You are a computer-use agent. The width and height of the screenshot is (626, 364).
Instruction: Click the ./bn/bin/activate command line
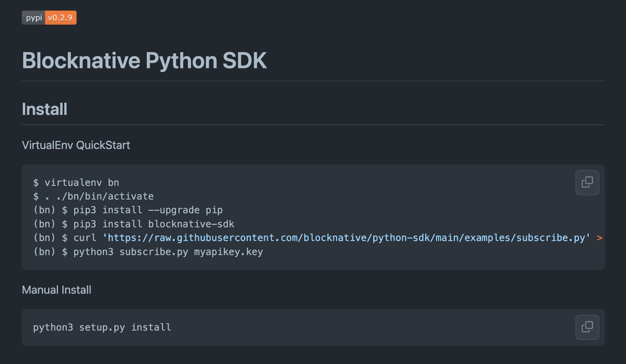(93, 196)
